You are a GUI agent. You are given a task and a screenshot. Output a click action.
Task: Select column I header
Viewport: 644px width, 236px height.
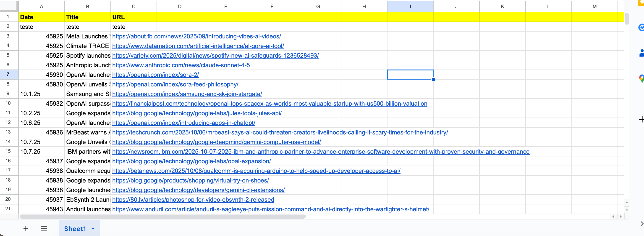click(410, 6)
